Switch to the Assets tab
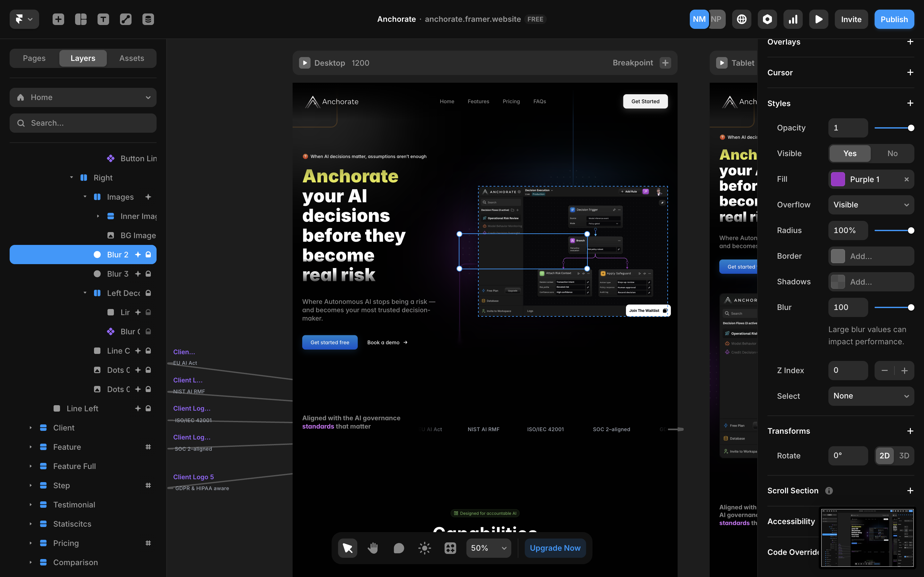The width and height of the screenshot is (924, 577). [x=131, y=58]
